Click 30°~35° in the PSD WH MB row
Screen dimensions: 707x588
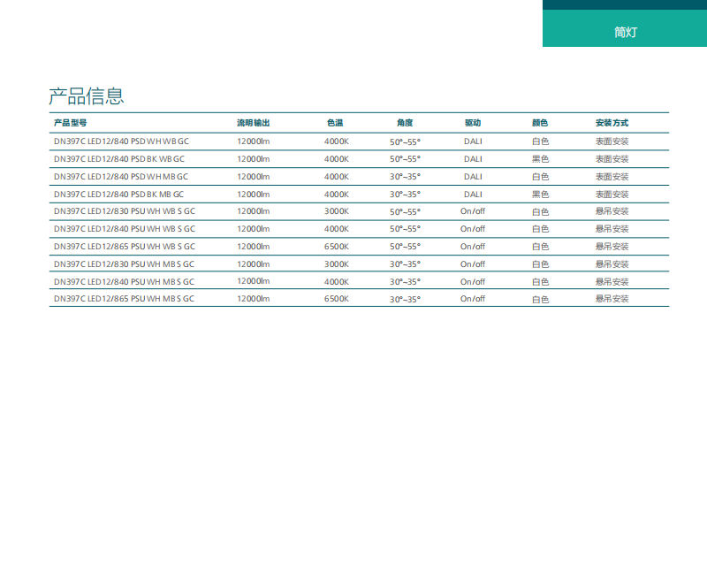pos(405,177)
